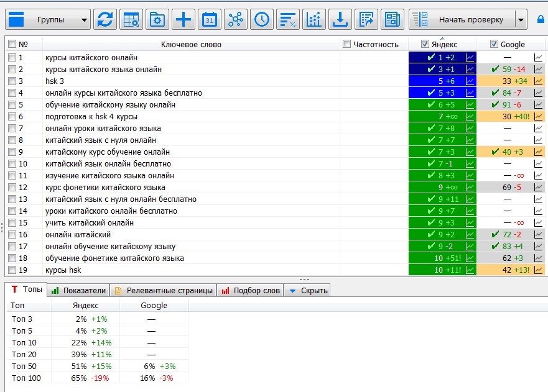548x392 pixels.
Task: Click the № column header
Action: point(24,44)
